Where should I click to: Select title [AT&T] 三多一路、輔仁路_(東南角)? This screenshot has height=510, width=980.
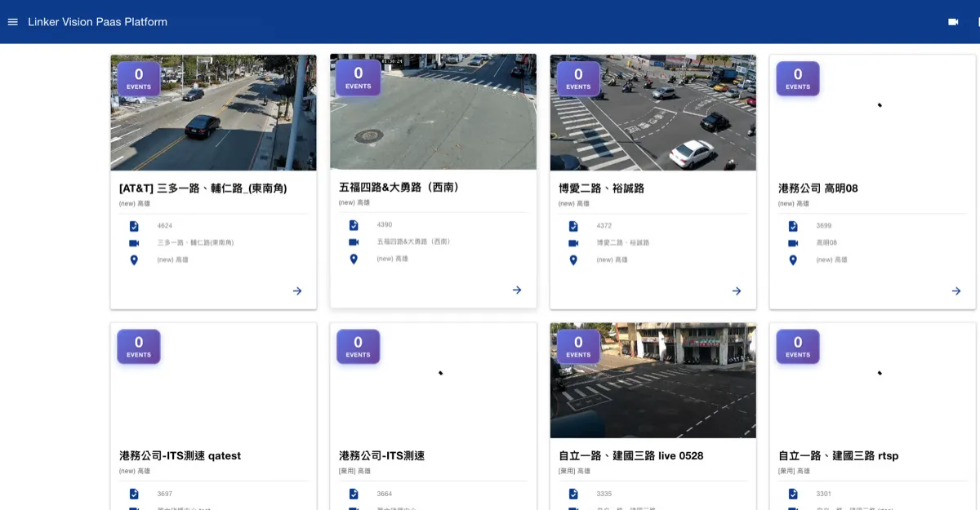[x=203, y=188]
